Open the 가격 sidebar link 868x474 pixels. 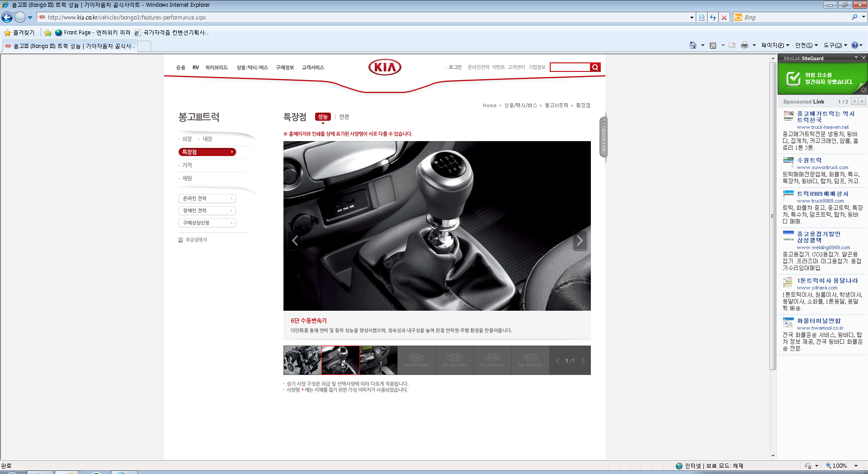pyautogui.click(x=187, y=165)
